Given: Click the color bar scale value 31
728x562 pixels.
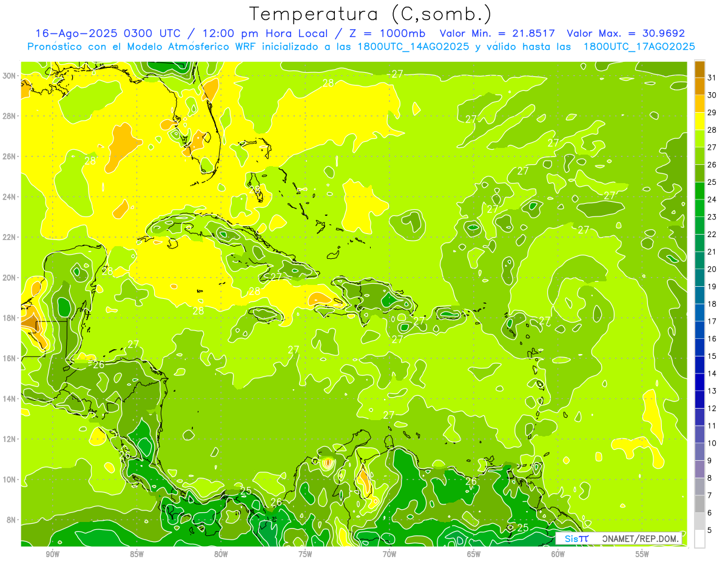Looking at the screenshot, I should [x=712, y=78].
